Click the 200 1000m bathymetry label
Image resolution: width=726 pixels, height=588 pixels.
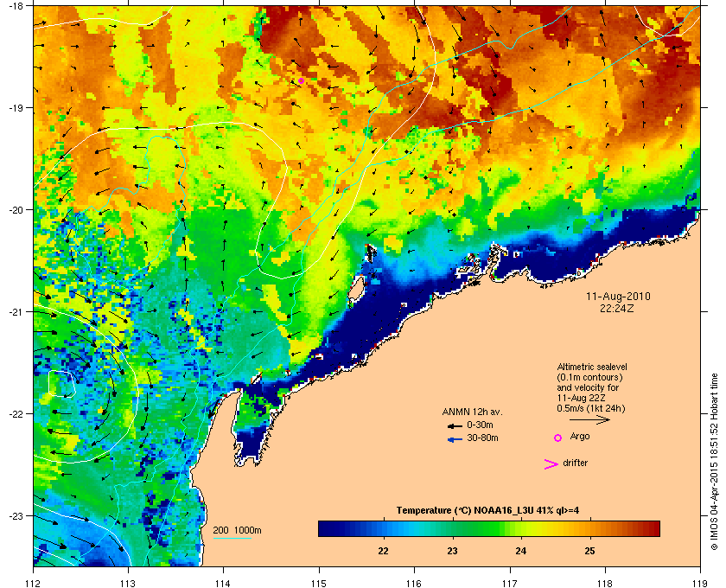tap(237, 531)
